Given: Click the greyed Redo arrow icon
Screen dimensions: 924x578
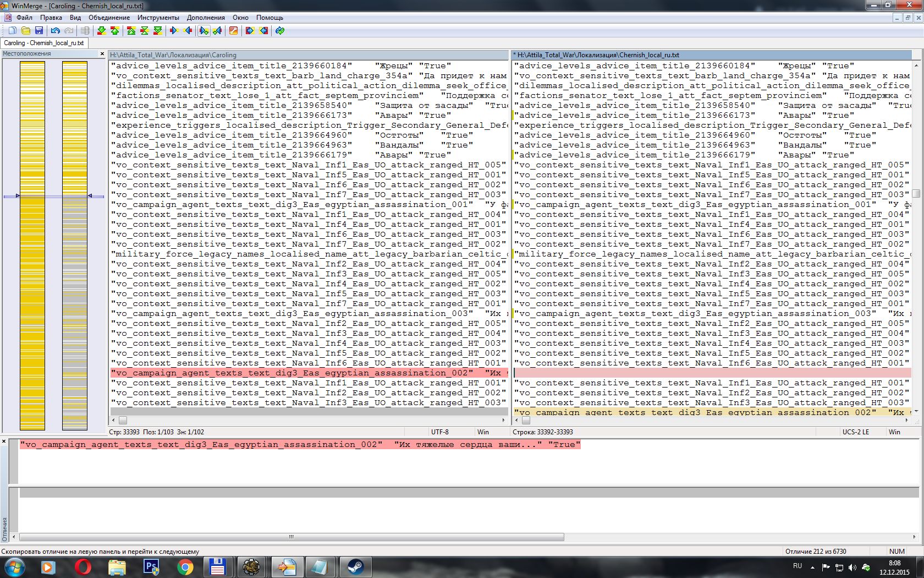Looking at the screenshot, I should [69, 31].
